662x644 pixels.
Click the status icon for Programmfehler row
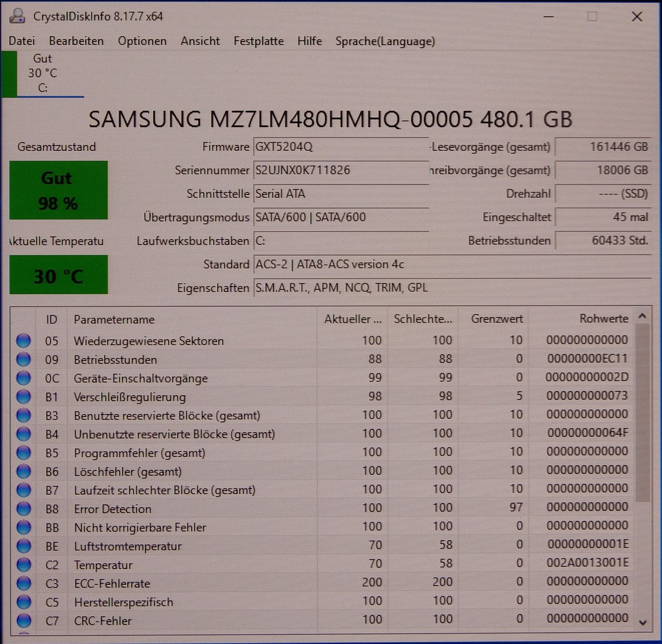(x=23, y=452)
